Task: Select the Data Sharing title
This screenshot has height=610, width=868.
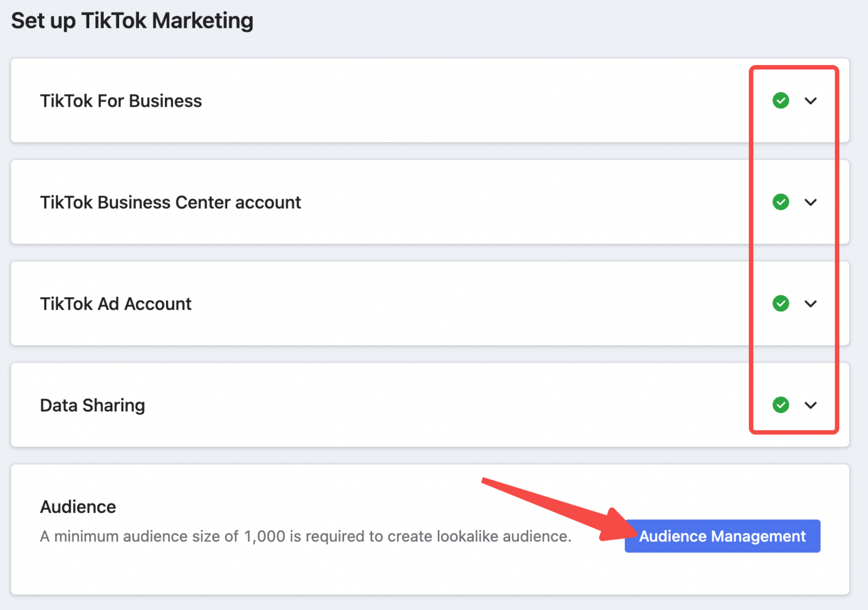Action: coord(92,405)
